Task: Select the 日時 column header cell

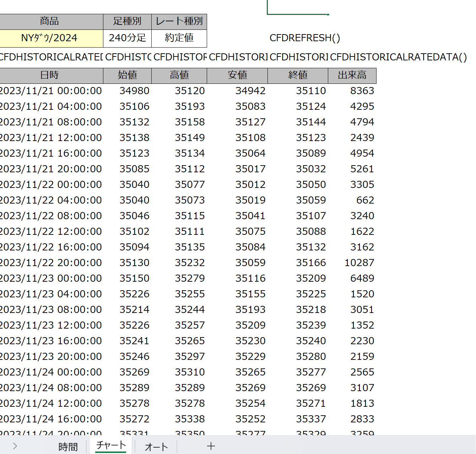Action: coord(49,75)
